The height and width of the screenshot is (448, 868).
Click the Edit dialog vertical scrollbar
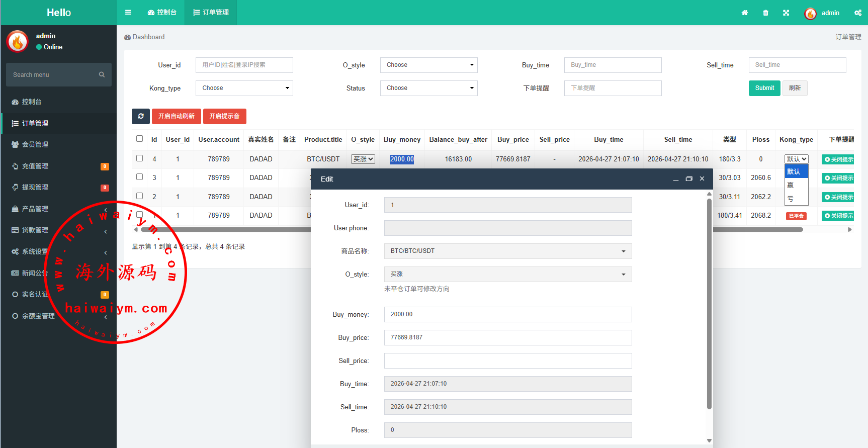tap(709, 302)
